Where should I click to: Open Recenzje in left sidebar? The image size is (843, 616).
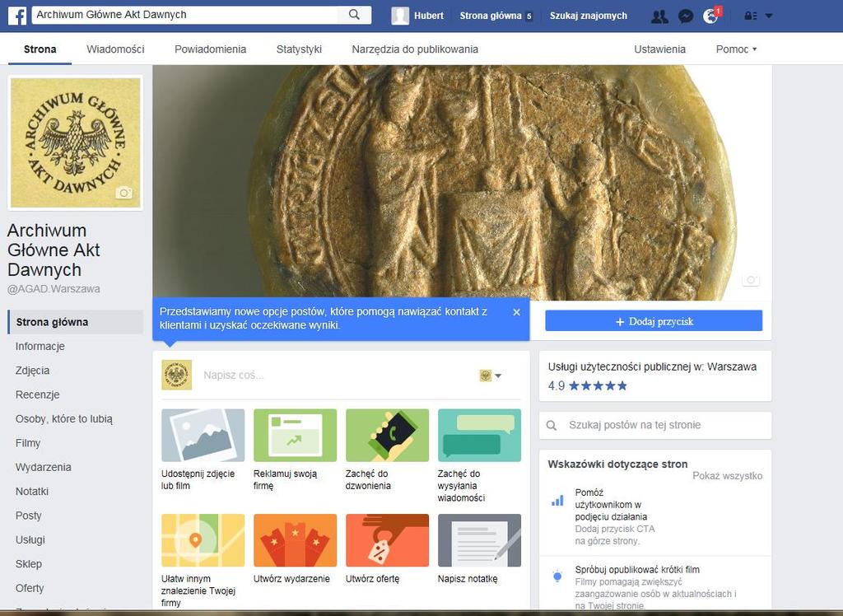pos(37,394)
